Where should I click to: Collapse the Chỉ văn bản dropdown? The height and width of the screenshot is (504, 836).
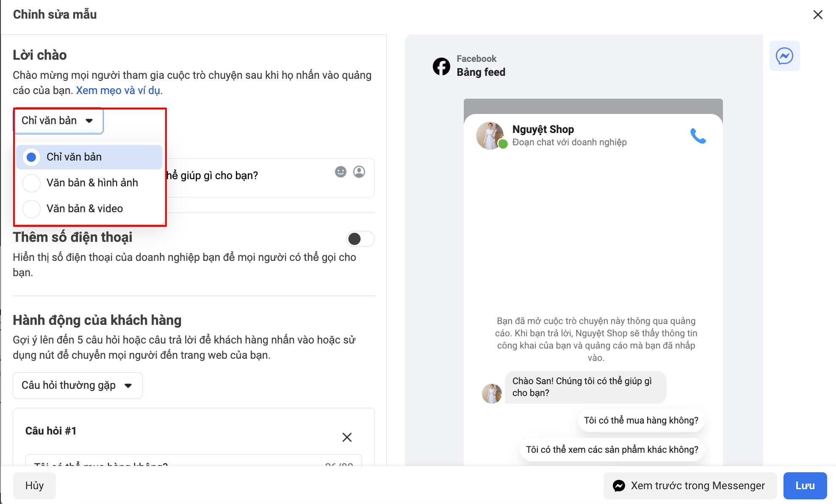coord(58,121)
